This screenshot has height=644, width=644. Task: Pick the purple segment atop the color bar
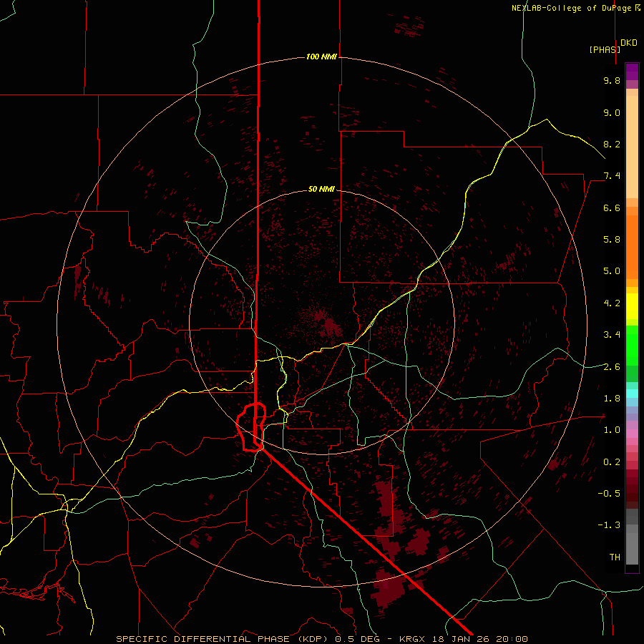click(x=632, y=72)
